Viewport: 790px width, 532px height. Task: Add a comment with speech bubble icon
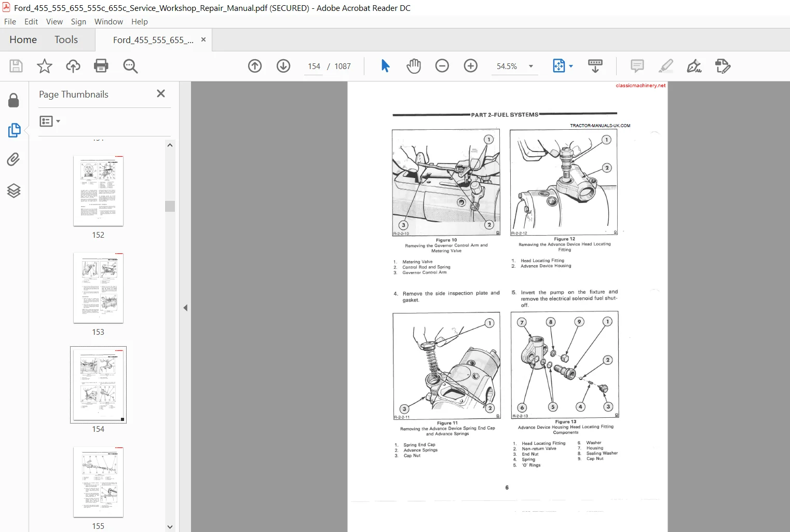637,66
